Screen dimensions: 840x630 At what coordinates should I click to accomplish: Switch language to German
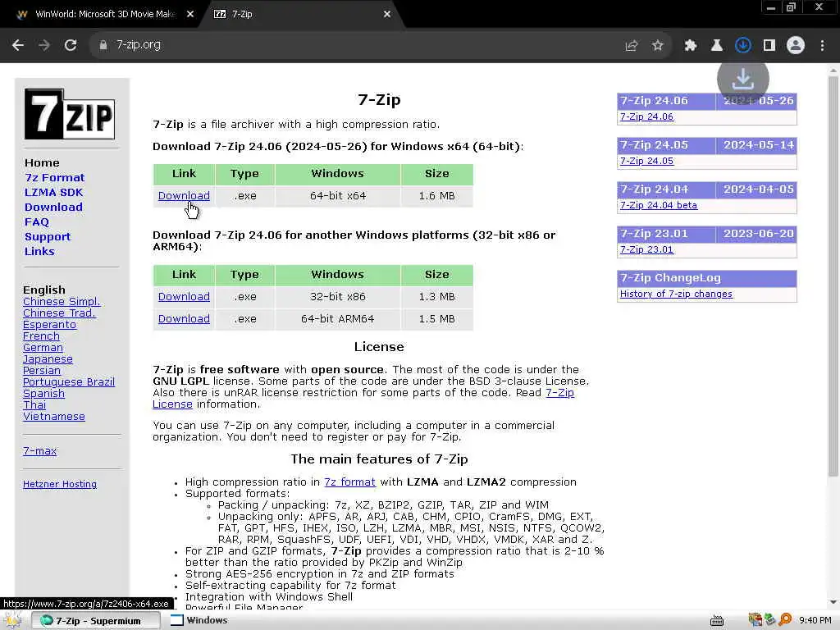[x=43, y=348]
